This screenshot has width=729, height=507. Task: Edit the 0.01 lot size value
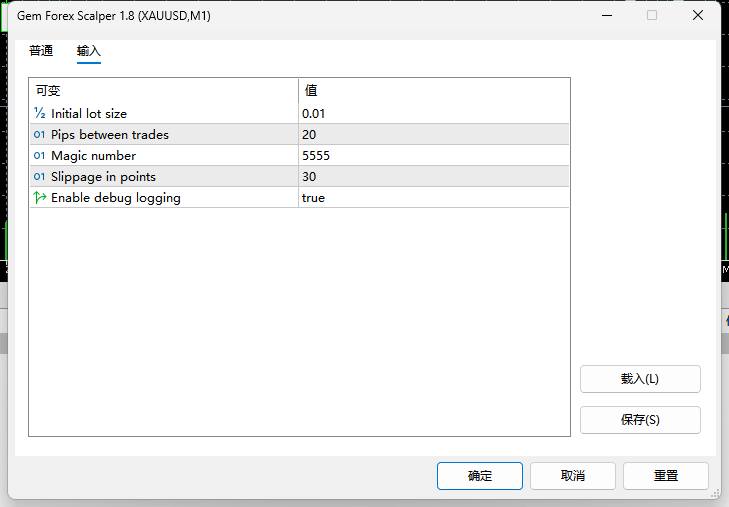point(433,113)
